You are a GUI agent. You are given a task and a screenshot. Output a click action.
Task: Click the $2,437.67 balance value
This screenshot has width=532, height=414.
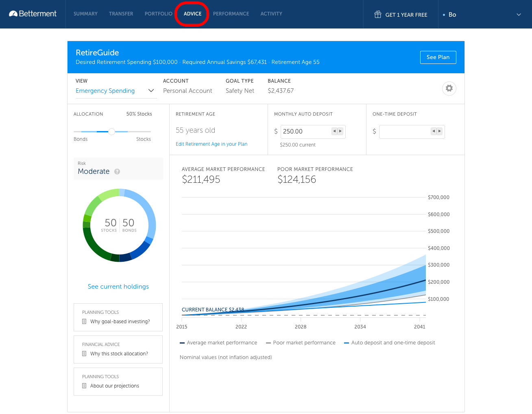click(281, 91)
